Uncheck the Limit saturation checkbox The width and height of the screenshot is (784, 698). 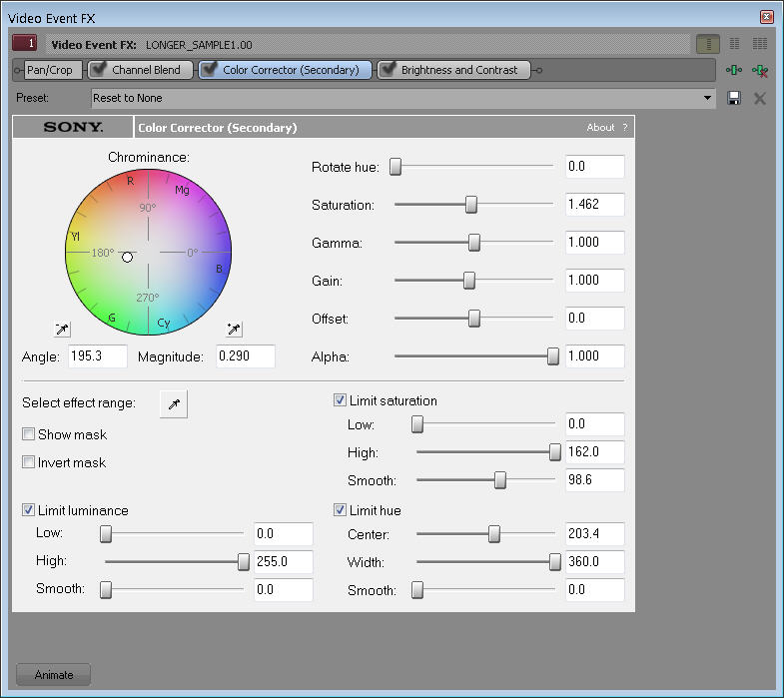(341, 400)
